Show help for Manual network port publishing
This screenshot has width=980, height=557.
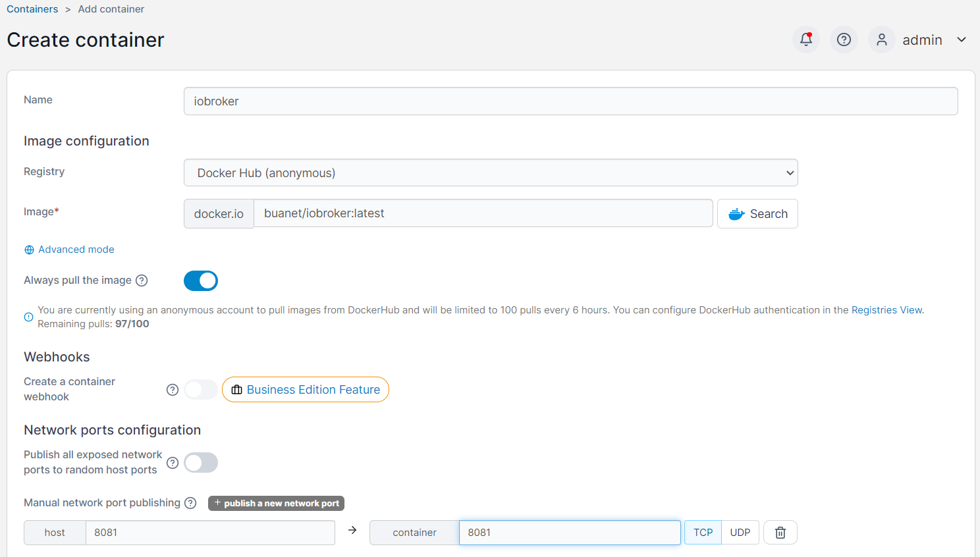[x=190, y=503]
